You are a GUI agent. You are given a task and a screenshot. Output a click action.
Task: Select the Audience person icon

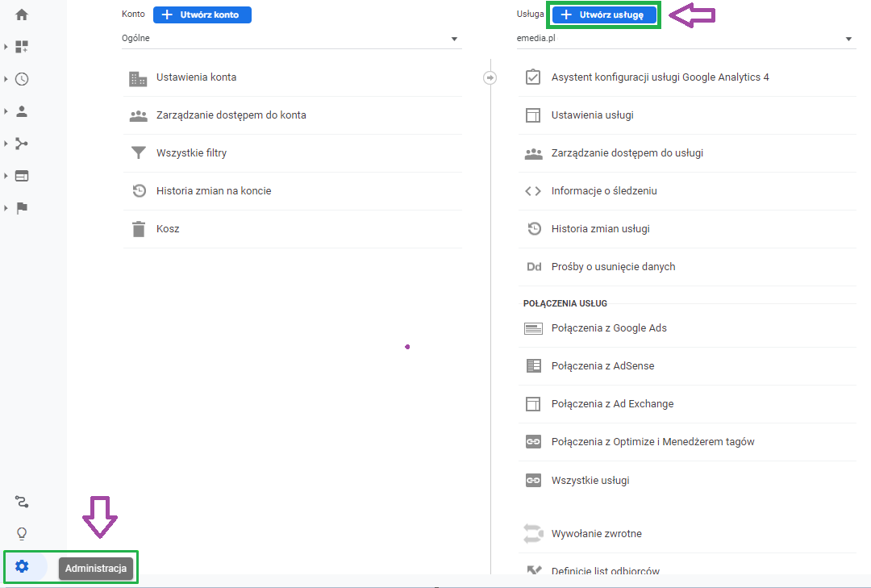pyautogui.click(x=22, y=111)
